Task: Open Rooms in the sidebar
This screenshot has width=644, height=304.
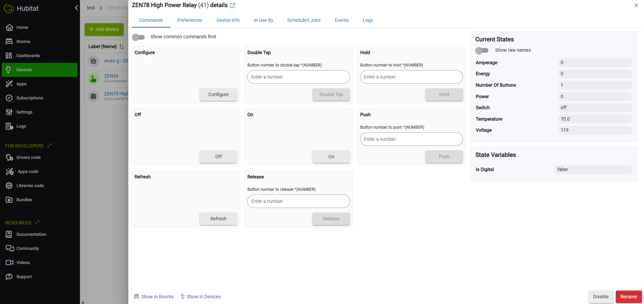Action: (40, 42)
